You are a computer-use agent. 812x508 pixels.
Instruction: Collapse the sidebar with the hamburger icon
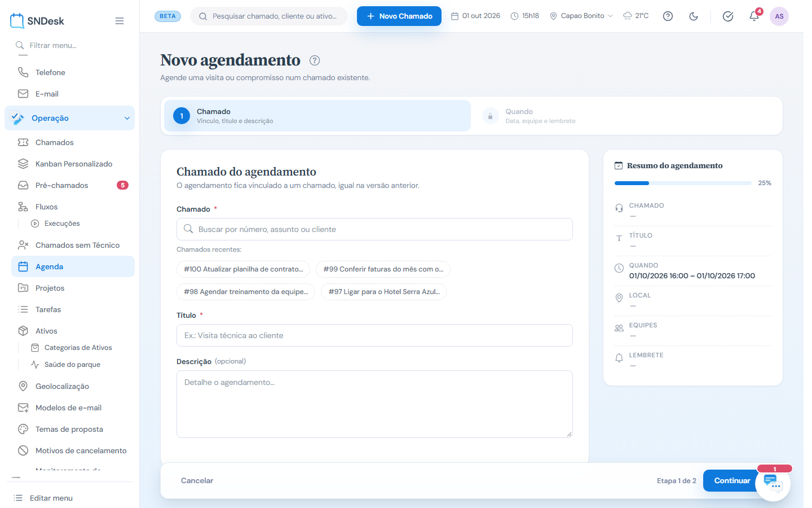(120, 21)
